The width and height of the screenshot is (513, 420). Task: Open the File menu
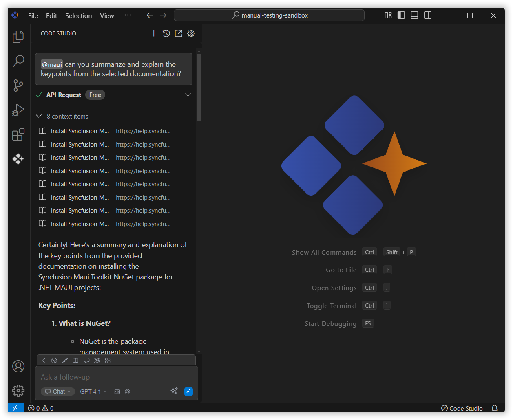(33, 15)
